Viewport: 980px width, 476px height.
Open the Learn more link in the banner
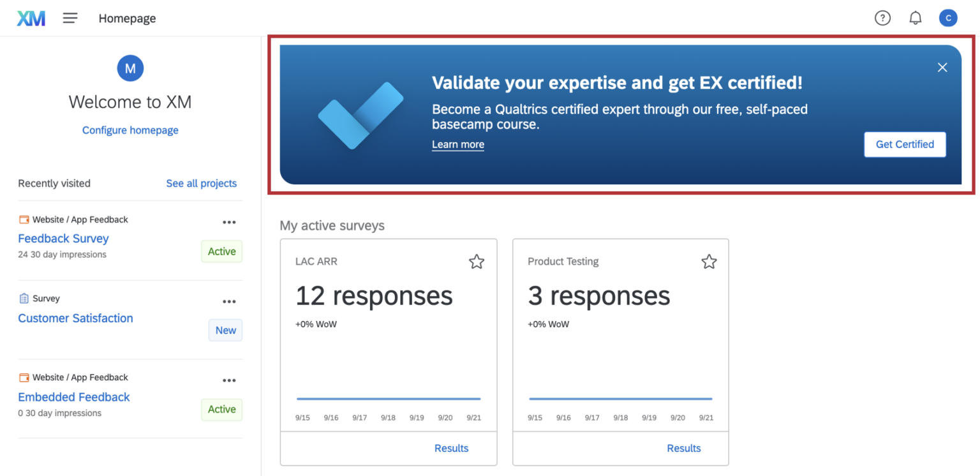pyautogui.click(x=457, y=144)
